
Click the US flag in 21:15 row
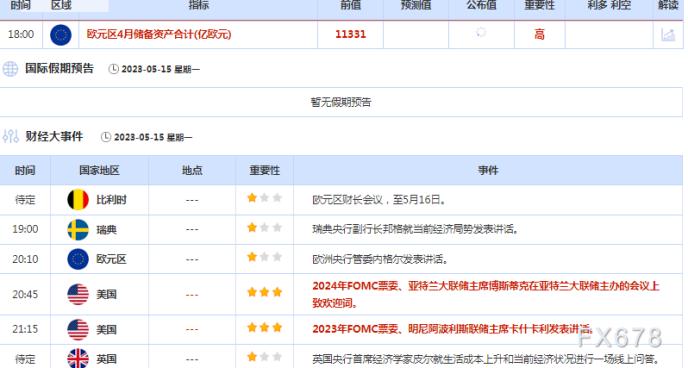[78, 329]
